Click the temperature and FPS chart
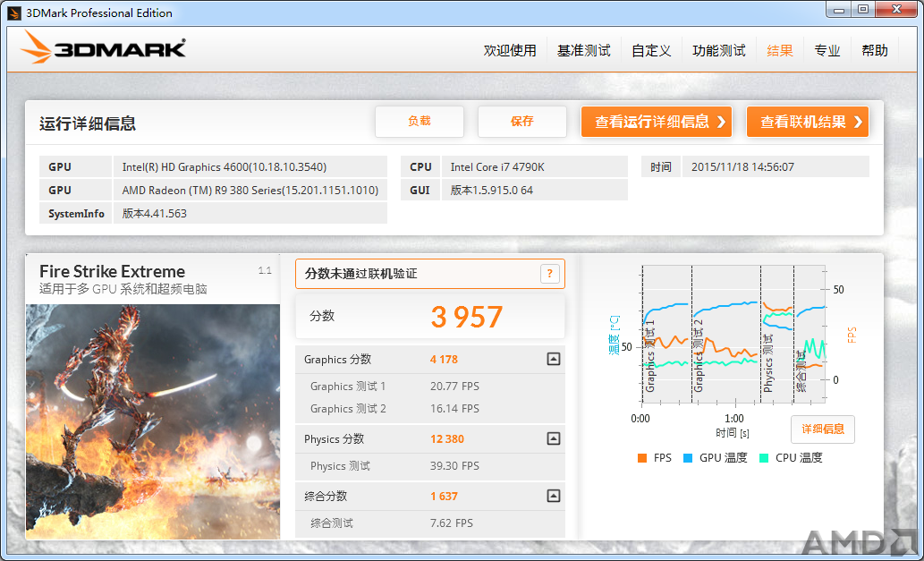The height and width of the screenshot is (561, 924). pyautogui.click(x=733, y=334)
